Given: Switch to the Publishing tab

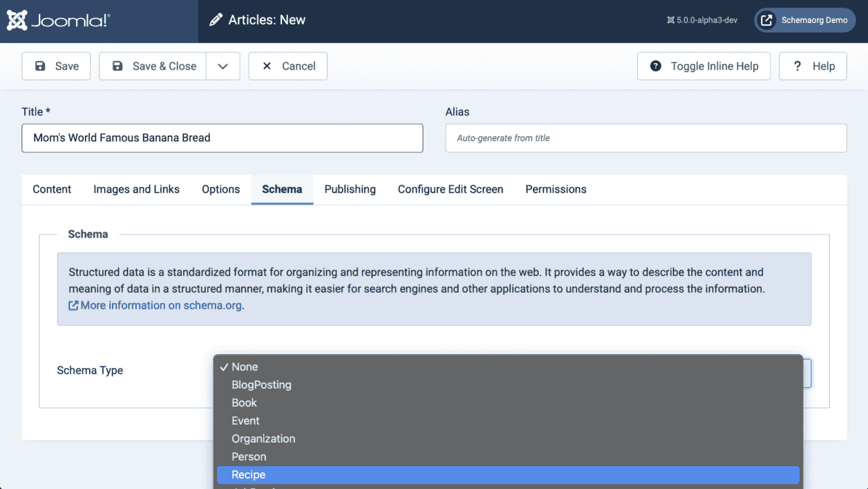Looking at the screenshot, I should (350, 189).
